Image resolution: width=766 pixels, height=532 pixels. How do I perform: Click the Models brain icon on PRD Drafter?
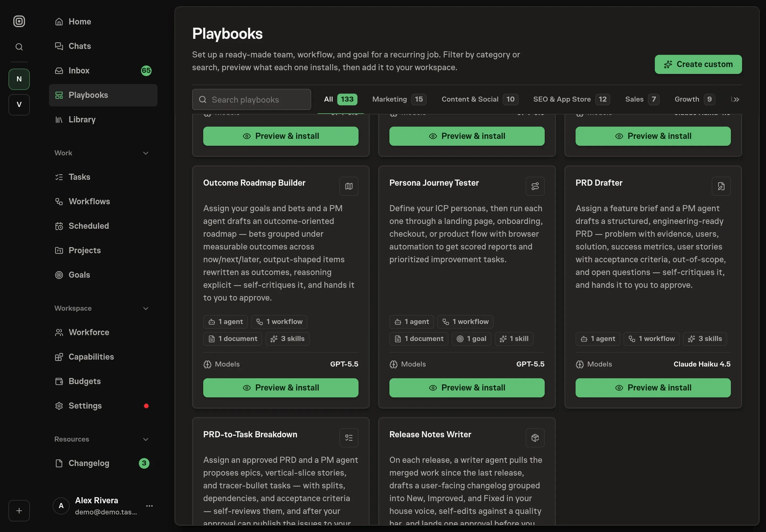click(580, 364)
